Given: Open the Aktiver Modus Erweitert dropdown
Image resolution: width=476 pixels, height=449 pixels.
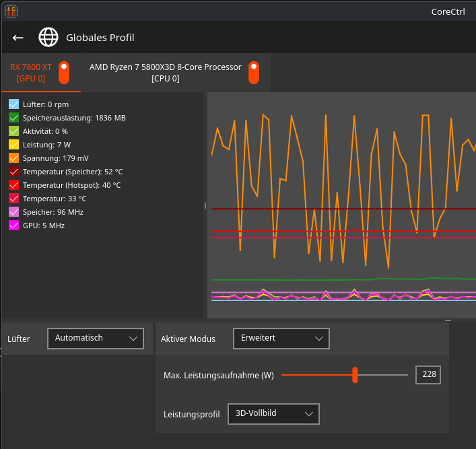Looking at the screenshot, I should tap(281, 339).
